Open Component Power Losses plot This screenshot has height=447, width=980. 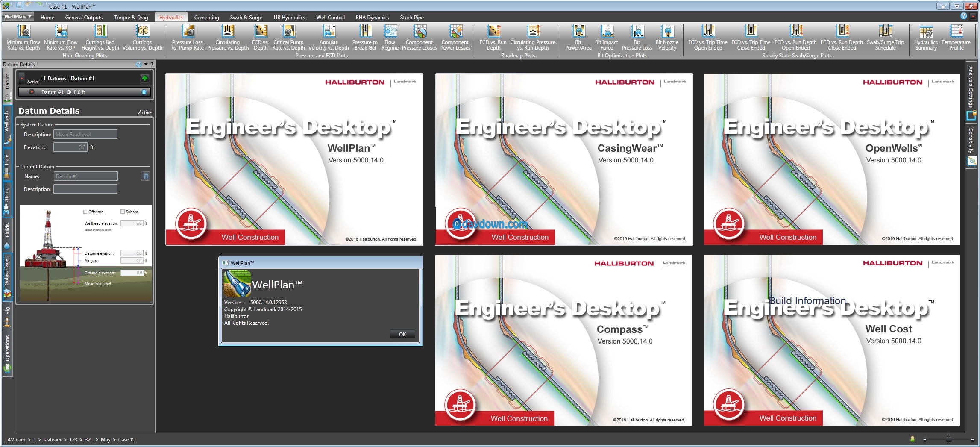coord(455,38)
